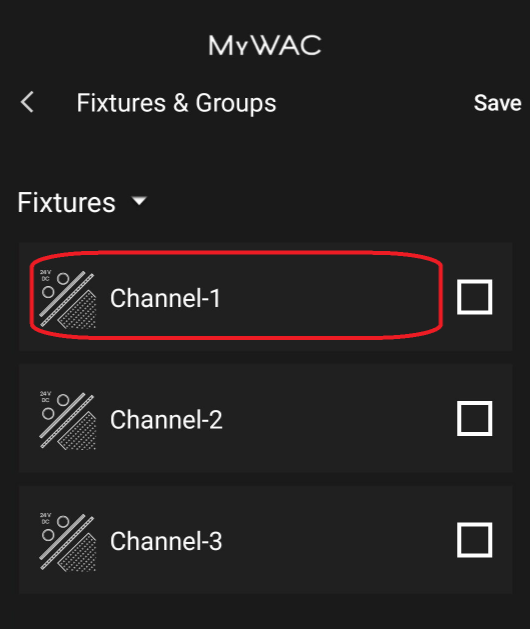
Task: Check the Channel-1 checkbox
Action: tap(475, 297)
